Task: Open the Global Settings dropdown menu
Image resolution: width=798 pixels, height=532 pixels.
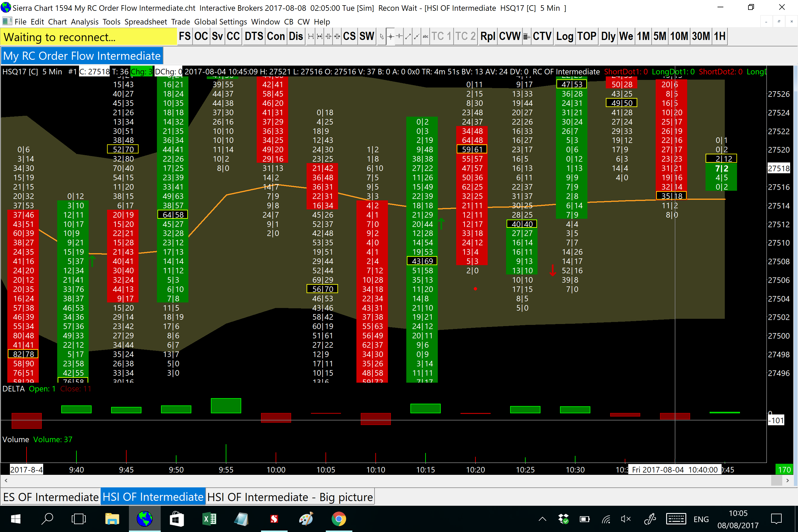Action: (220, 22)
